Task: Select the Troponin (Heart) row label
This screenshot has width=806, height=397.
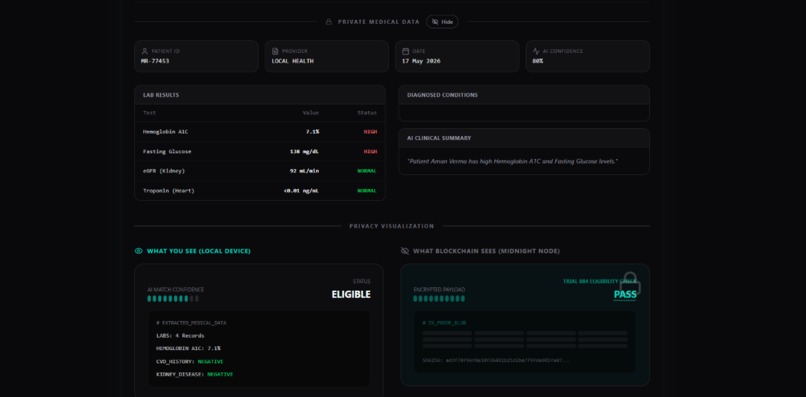Action: click(169, 191)
